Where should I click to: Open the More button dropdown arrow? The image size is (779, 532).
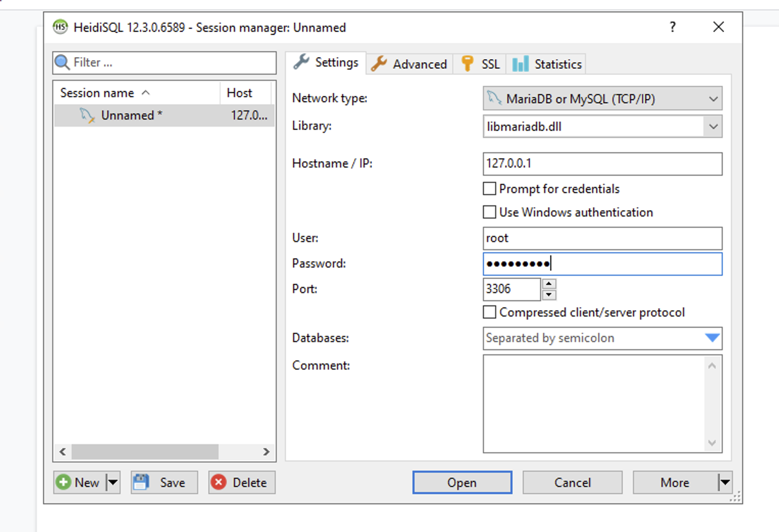[725, 482]
